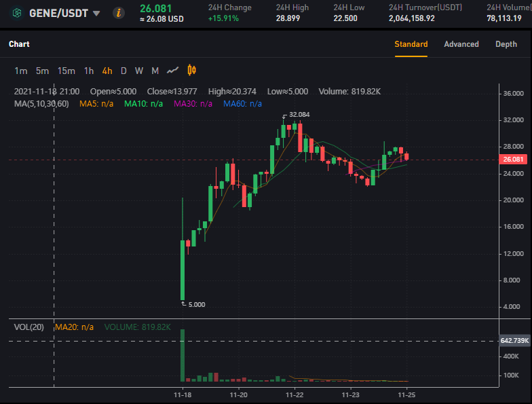Open the orange info icon
The width and height of the screenshot is (532, 404).
[118, 14]
